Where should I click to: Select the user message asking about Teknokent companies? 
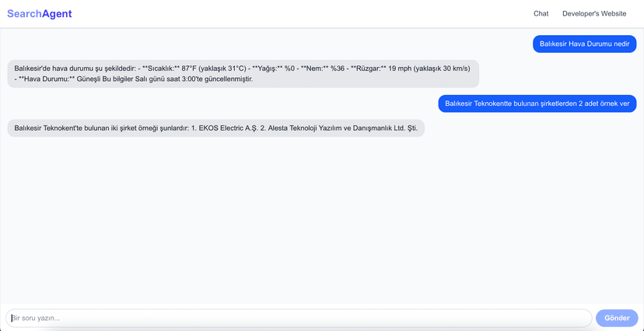pos(537,104)
